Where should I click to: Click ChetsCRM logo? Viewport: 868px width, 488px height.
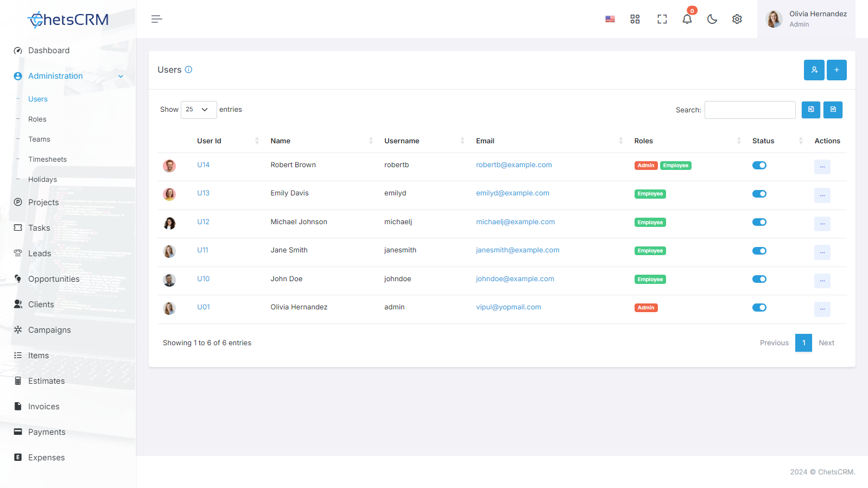click(x=68, y=20)
